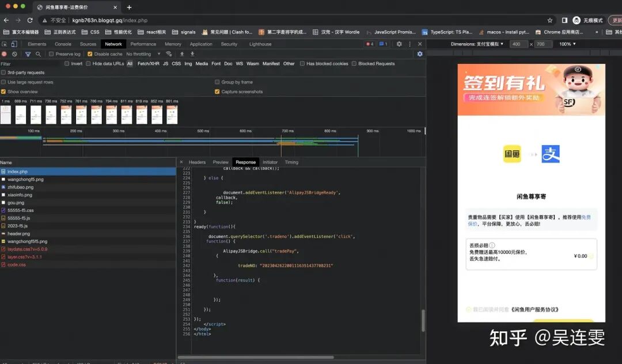Toggle the browser side panel icon

point(564,20)
